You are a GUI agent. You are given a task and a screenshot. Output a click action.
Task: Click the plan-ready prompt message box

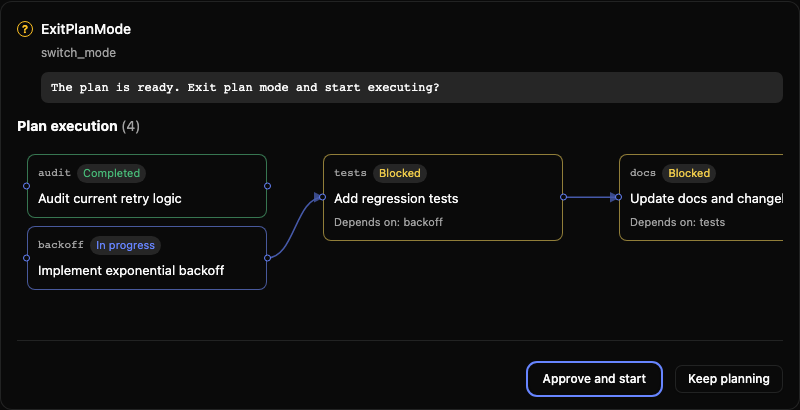(412, 87)
